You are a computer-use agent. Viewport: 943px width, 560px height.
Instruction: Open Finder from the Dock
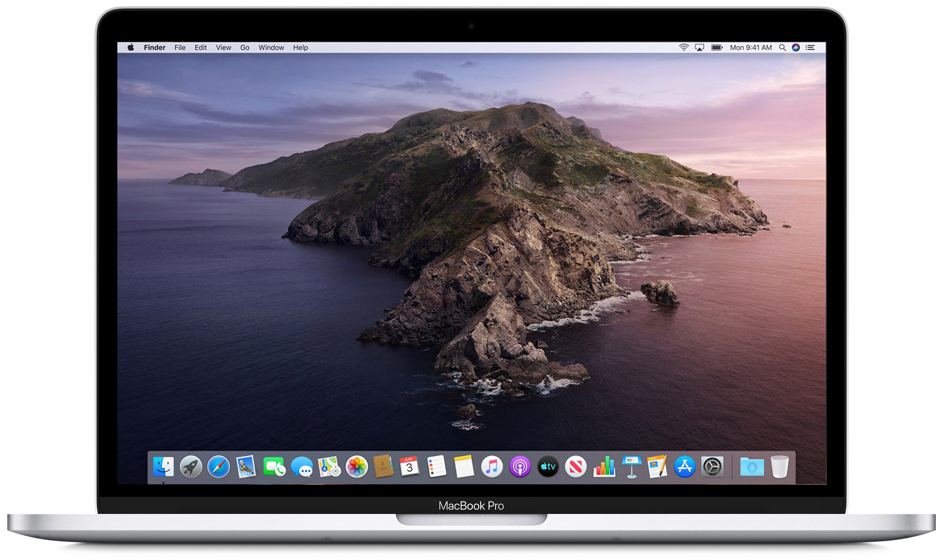pos(164,467)
